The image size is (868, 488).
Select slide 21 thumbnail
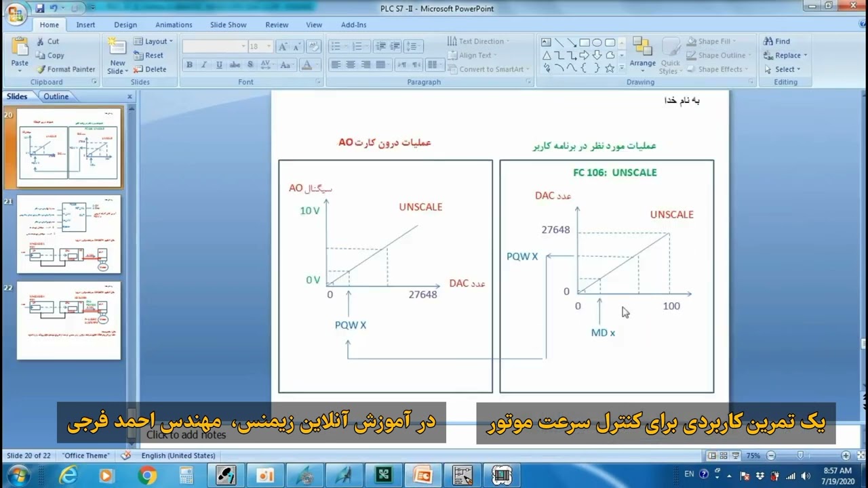tap(68, 235)
